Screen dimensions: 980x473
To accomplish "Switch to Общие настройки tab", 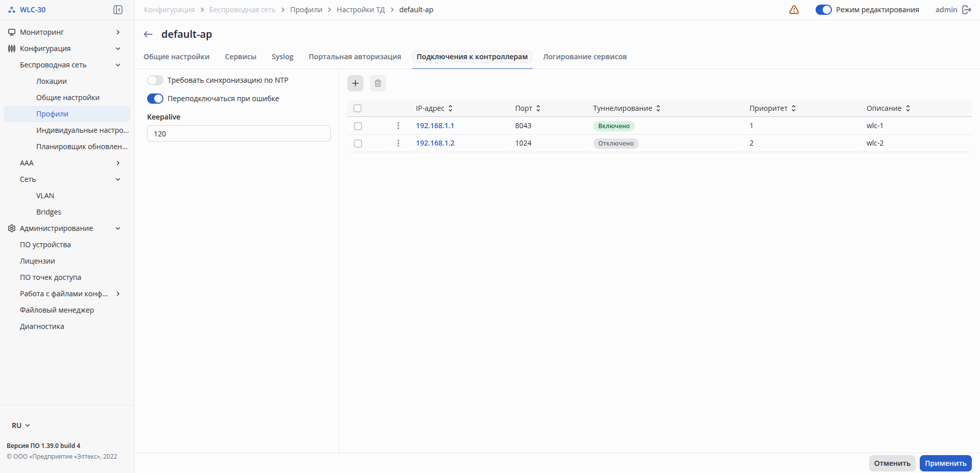I will 176,57.
